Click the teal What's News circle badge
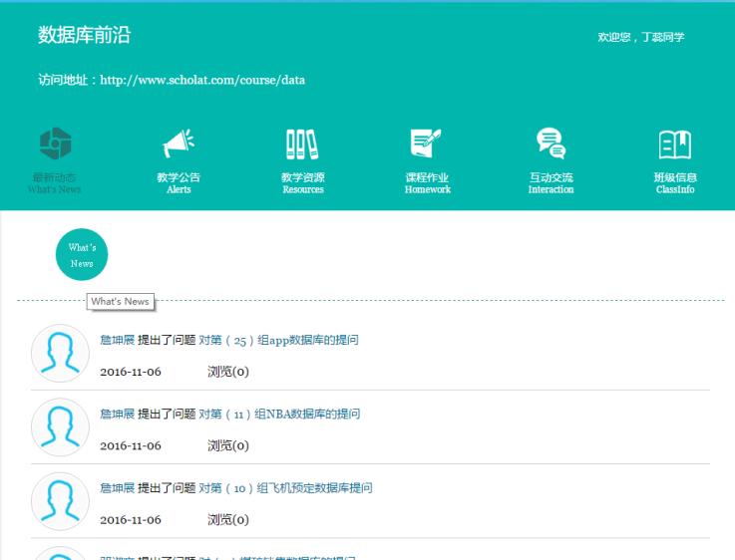This screenshot has width=735, height=560. click(81, 256)
